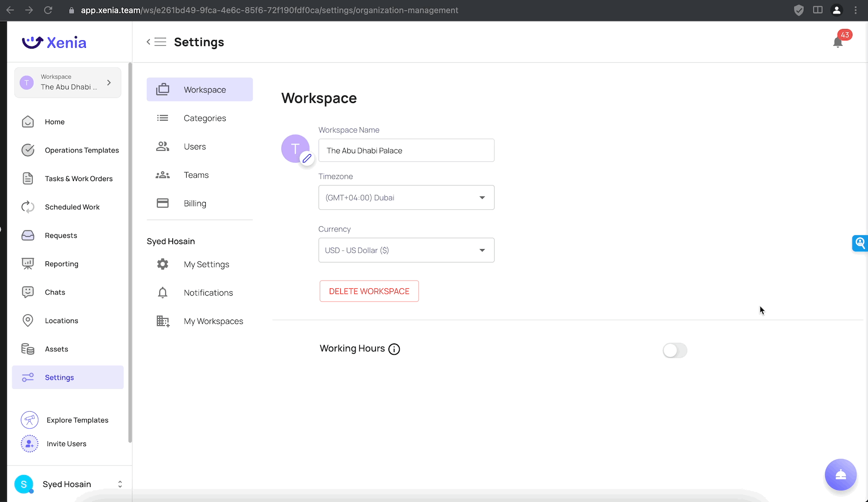Click the browser address bar URL
Image resolution: width=868 pixels, height=502 pixels.
[269, 10]
